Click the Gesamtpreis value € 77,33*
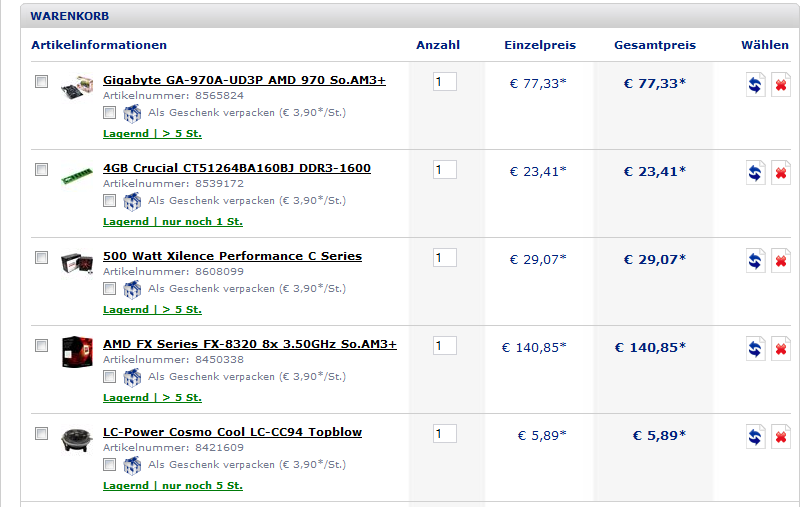807x507 pixels. pyautogui.click(x=655, y=84)
